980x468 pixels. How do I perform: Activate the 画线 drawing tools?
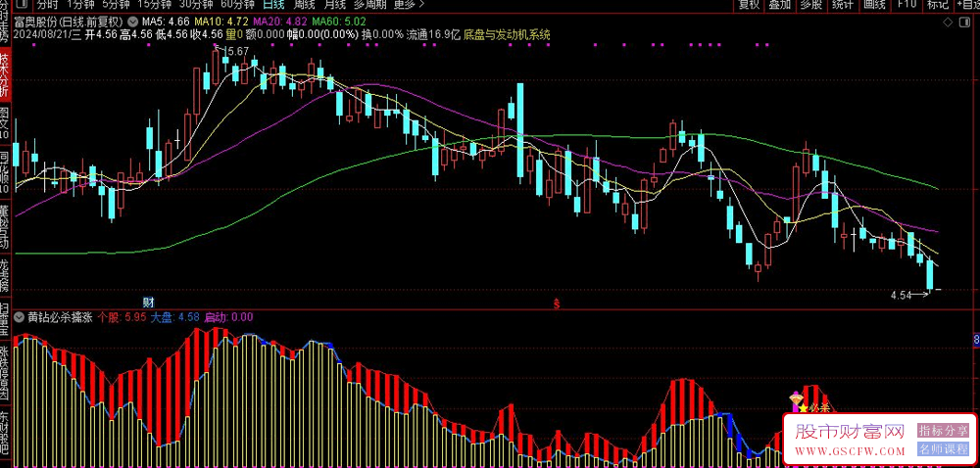874,5
